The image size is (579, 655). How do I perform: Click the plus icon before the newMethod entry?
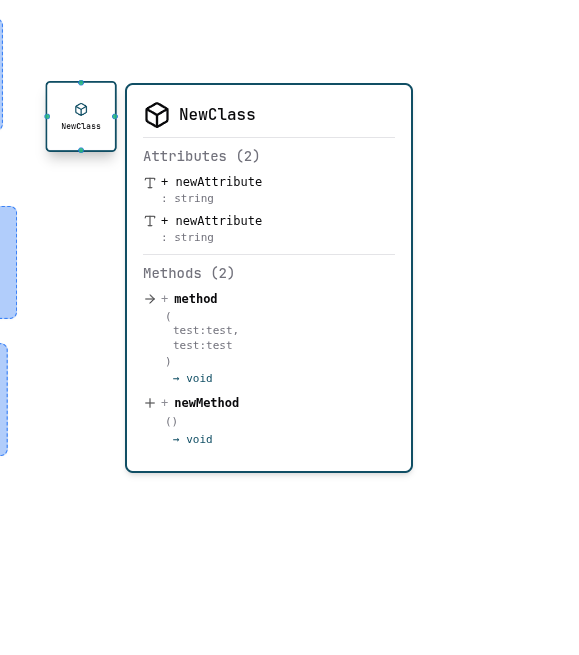click(x=150, y=403)
